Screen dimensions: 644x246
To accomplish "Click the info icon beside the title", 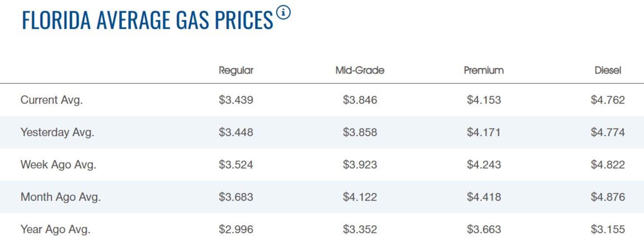I will click(283, 13).
